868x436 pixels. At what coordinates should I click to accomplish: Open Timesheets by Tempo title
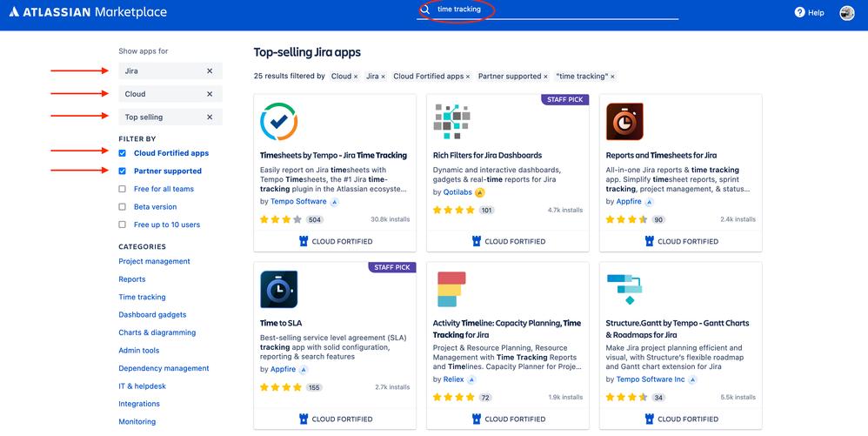point(333,156)
